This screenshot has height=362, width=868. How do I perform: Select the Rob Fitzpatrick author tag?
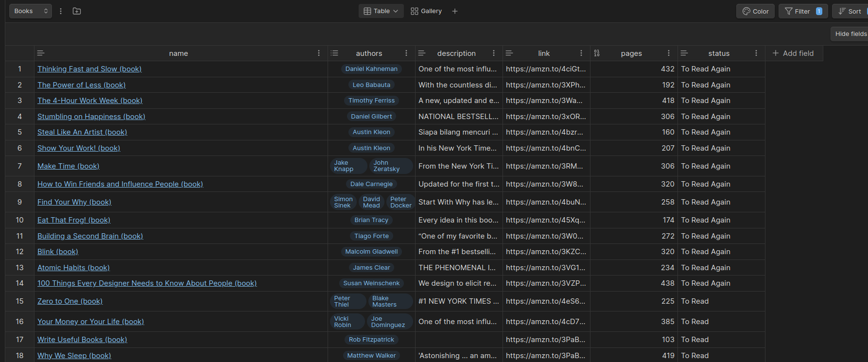click(x=371, y=340)
